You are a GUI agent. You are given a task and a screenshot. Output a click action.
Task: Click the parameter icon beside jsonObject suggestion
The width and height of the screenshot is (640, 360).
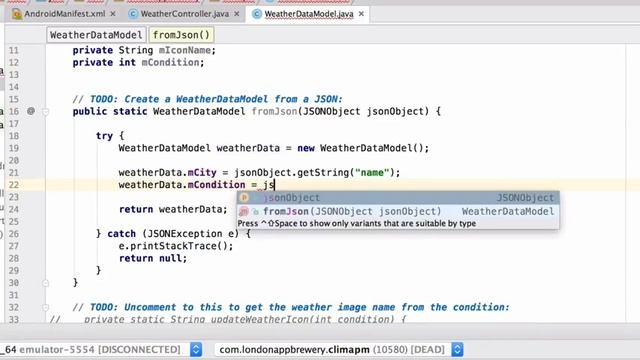(x=244, y=198)
